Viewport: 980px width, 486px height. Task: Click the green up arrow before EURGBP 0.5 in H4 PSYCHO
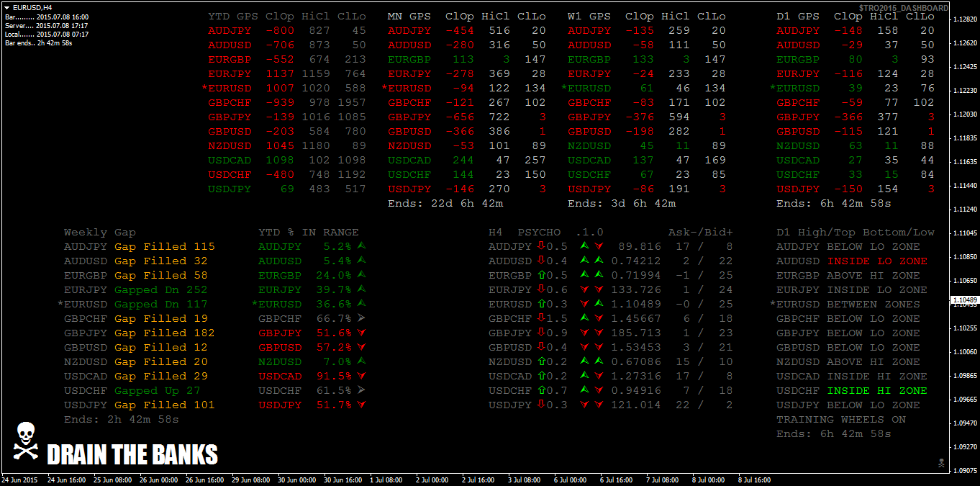click(x=541, y=275)
